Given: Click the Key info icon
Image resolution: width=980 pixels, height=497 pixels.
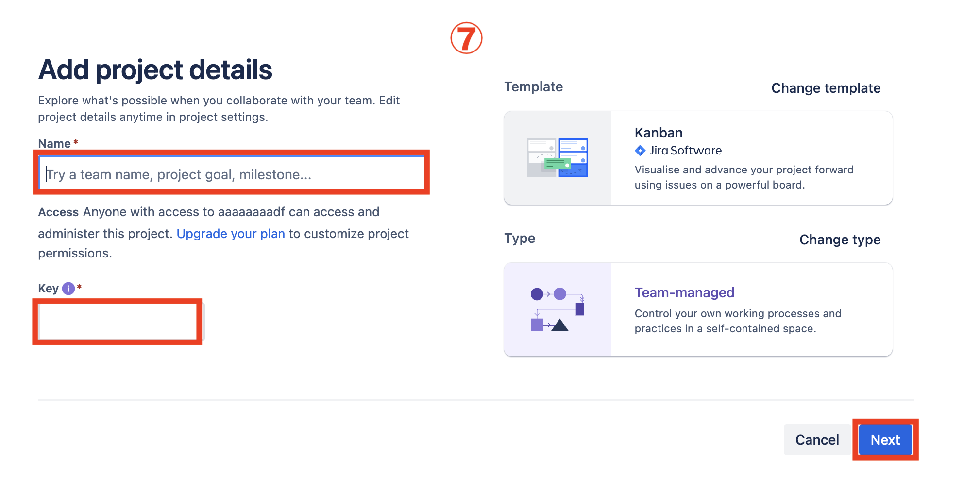Looking at the screenshot, I should click(68, 289).
